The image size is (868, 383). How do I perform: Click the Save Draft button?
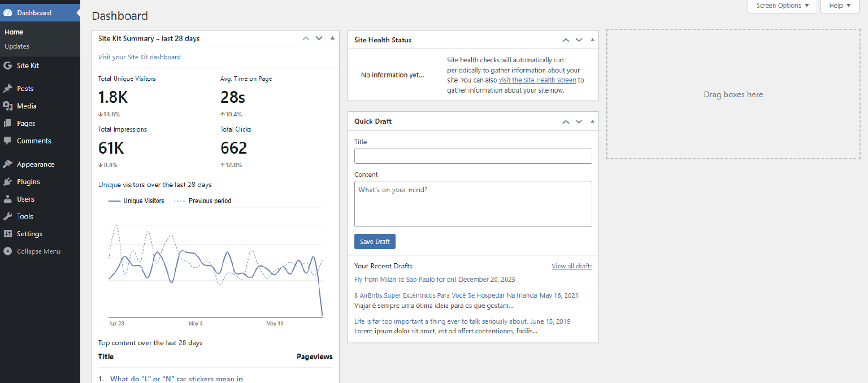375,242
